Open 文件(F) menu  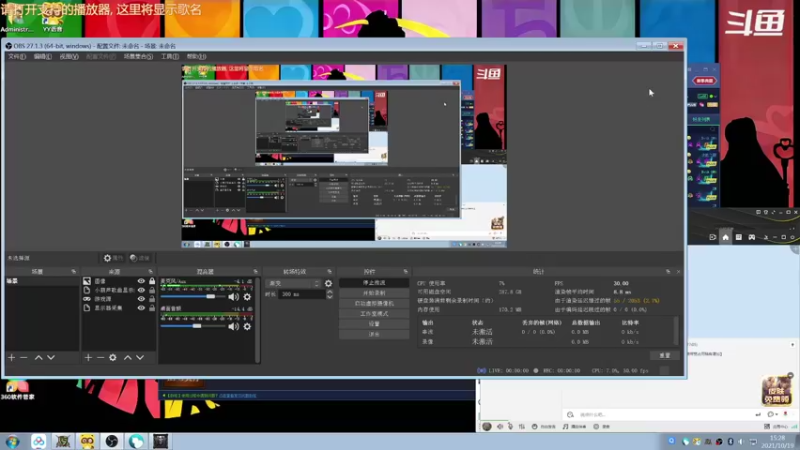[x=17, y=57]
